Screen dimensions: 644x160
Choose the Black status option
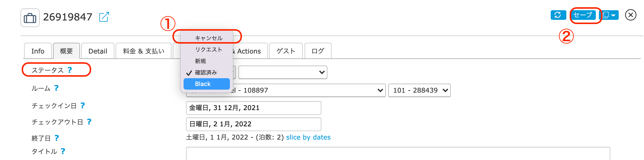tap(207, 84)
